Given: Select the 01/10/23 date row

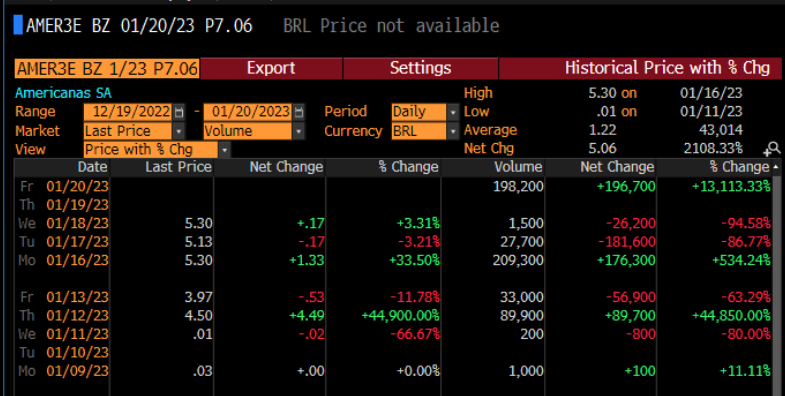Looking at the screenshot, I should tap(393, 353).
